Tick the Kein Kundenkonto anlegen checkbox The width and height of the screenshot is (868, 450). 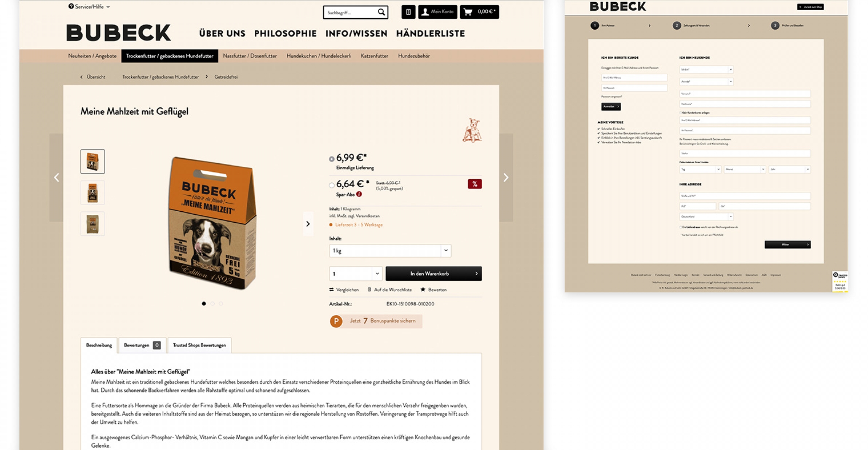pyautogui.click(x=680, y=113)
